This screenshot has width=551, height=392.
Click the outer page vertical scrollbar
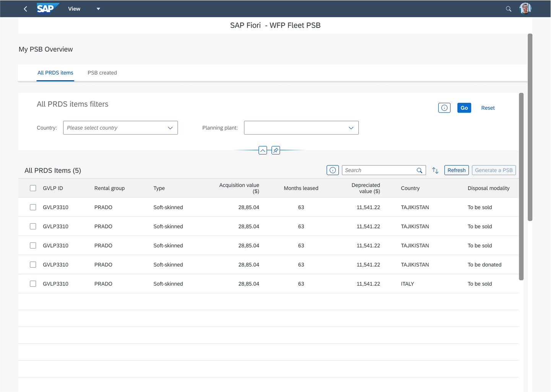pos(530,127)
